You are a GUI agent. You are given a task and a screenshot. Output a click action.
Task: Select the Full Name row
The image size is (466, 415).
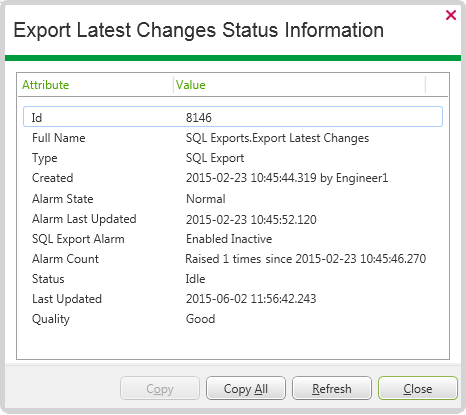[233, 138]
